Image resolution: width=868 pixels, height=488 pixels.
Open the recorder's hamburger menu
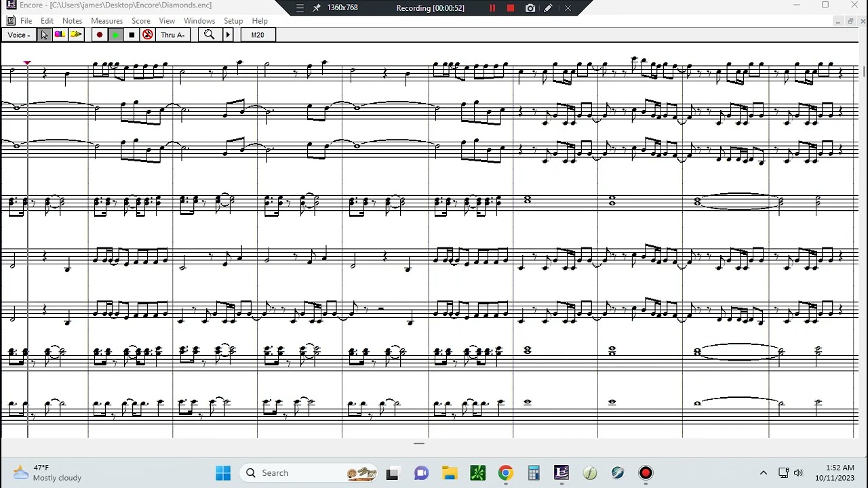(x=300, y=8)
